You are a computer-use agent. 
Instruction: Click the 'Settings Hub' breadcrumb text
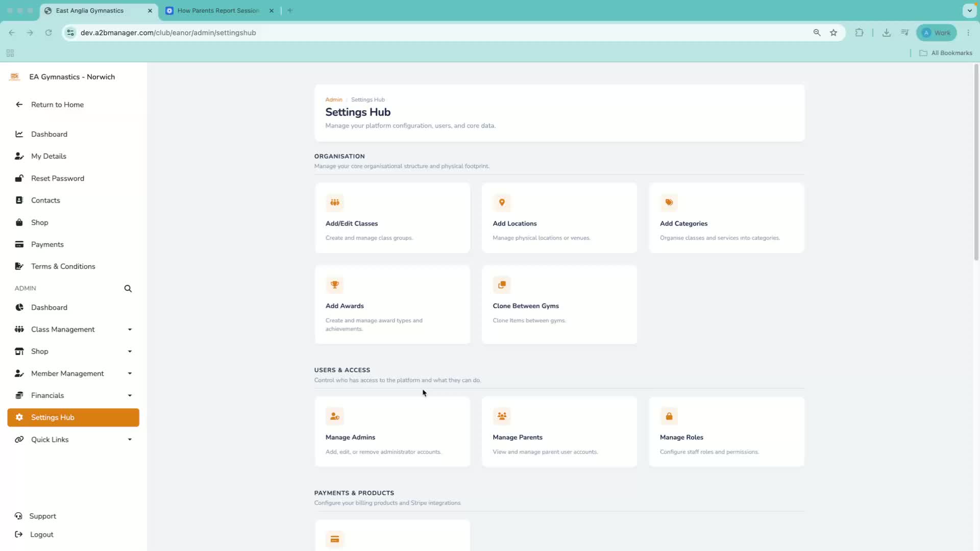pyautogui.click(x=368, y=99)
